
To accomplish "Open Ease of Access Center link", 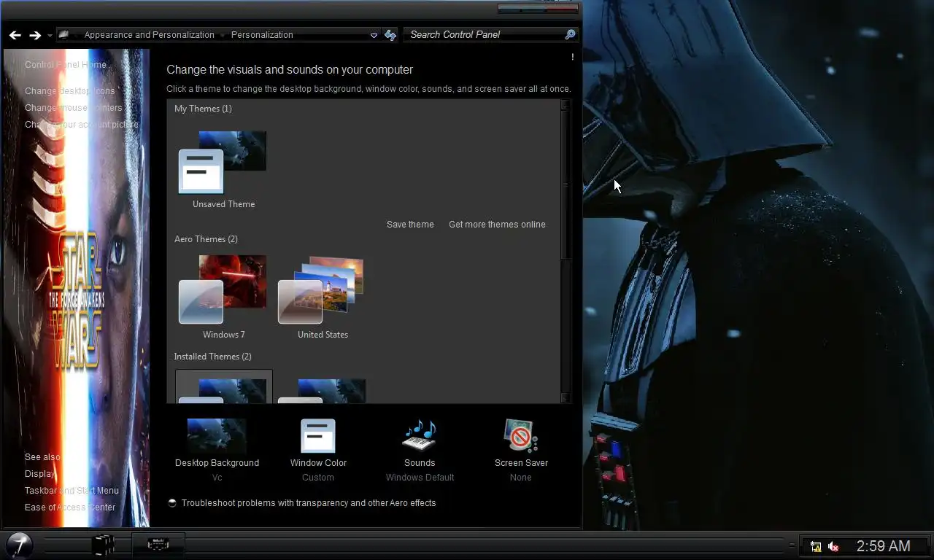I will tap(70, 507).
